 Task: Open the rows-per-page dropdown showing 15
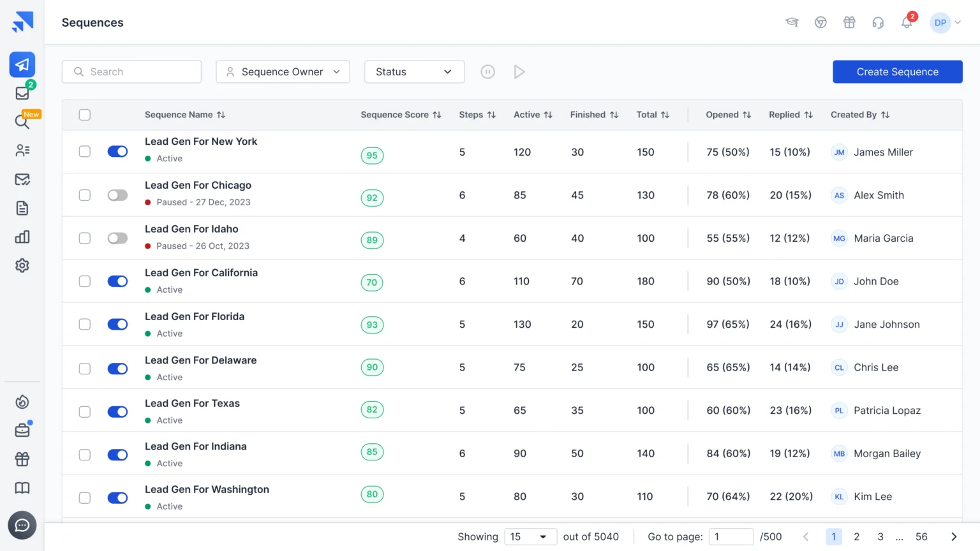click(530, 537)
